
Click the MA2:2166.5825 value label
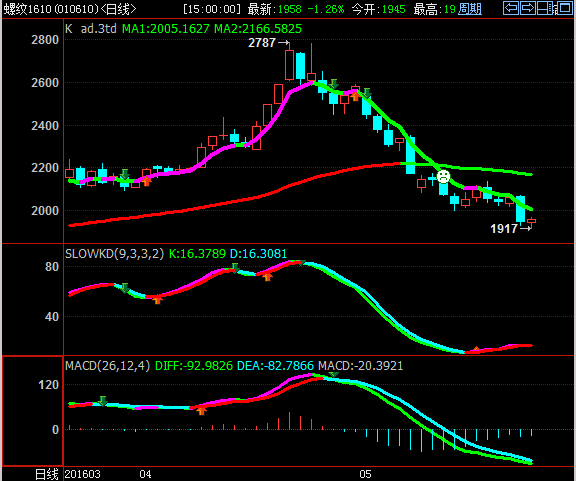(258, 29)
